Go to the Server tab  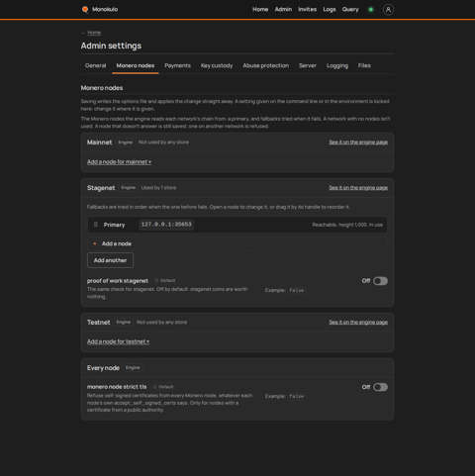click(x=308, y=65)
